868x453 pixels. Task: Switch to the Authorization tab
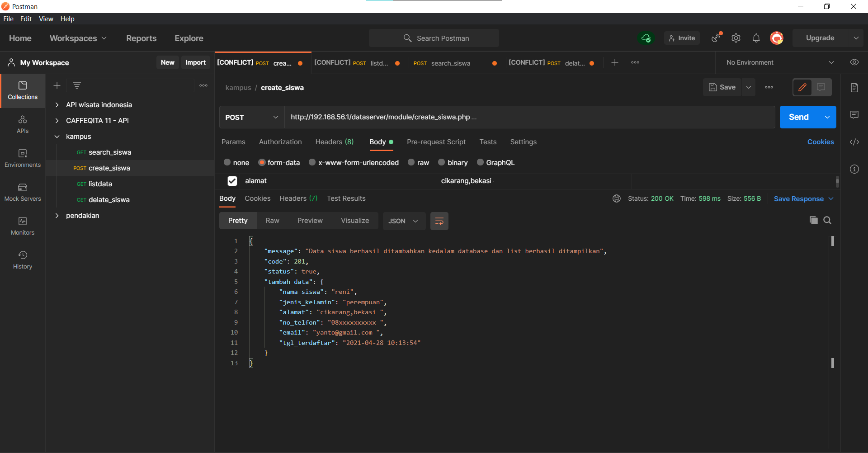(280, 142)
